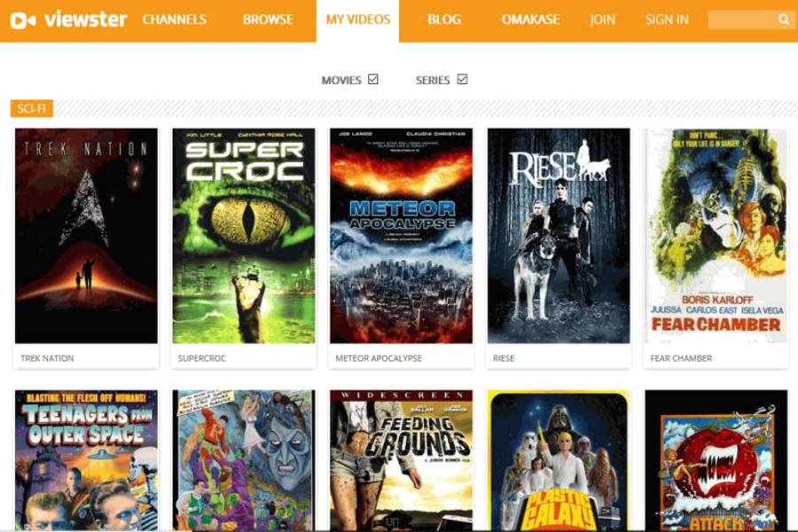Click the Join link
Screen dimensions: 798x532
coord(602,20)
